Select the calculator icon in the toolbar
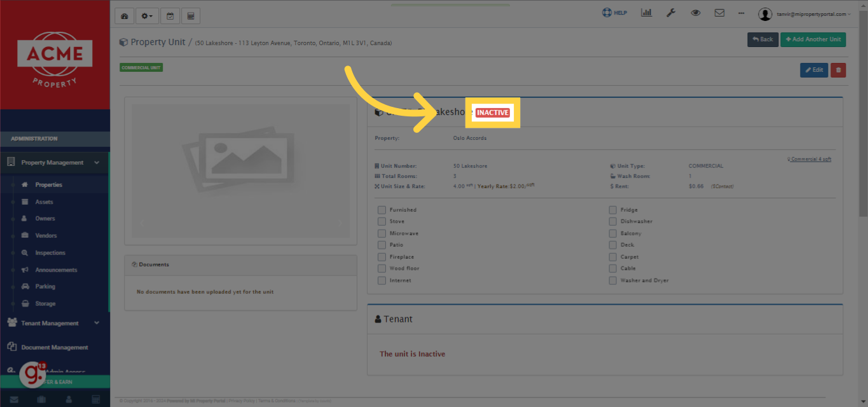Image resolution: width=868 pixels, height=407 pixels. (x=190, y=15)
